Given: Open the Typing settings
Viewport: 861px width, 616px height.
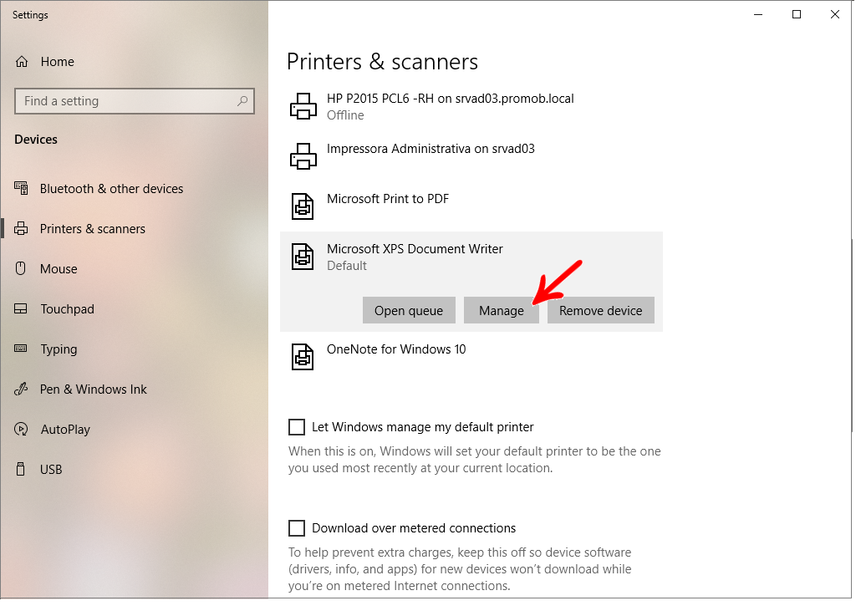Looking at the screenshot, I should click(x=59, y=349).
